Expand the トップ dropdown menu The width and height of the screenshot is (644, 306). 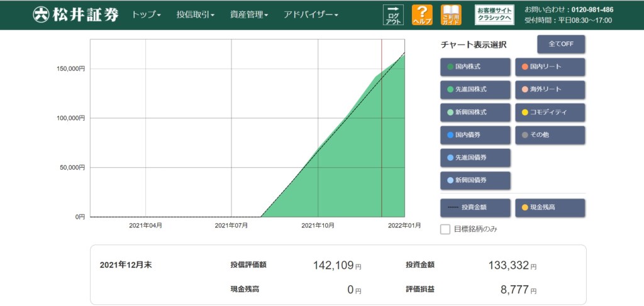tap(147, 14)
